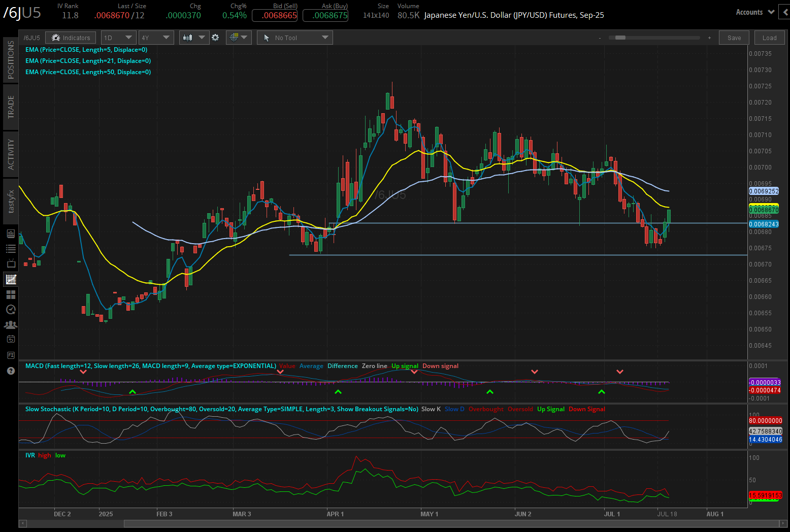Viewport: 790px width, 532px height.
Task: Select the dashboard grid icon
Action: click(x=11, y=294)
